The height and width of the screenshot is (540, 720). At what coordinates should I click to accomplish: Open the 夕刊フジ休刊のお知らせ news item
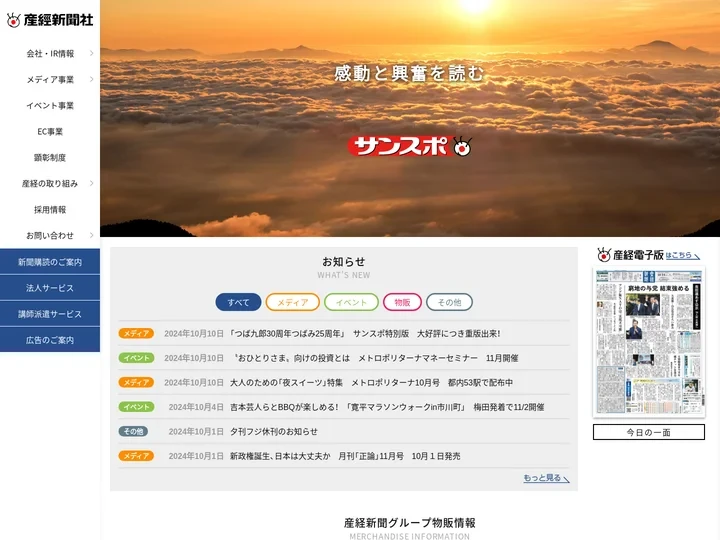tap(274, 431)
